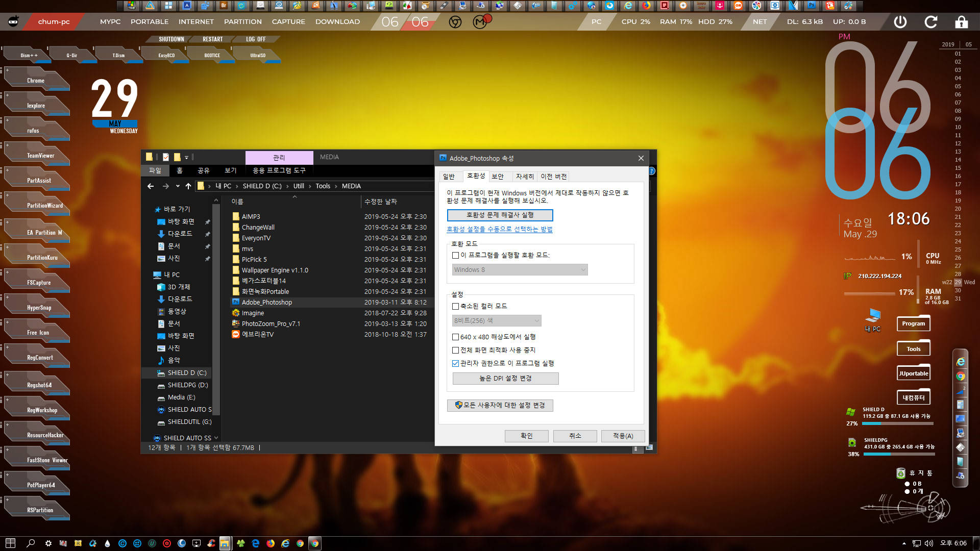Switch to 이전 버전 tab
This screenshot has height=551, width=980.
tap(554, 177)
